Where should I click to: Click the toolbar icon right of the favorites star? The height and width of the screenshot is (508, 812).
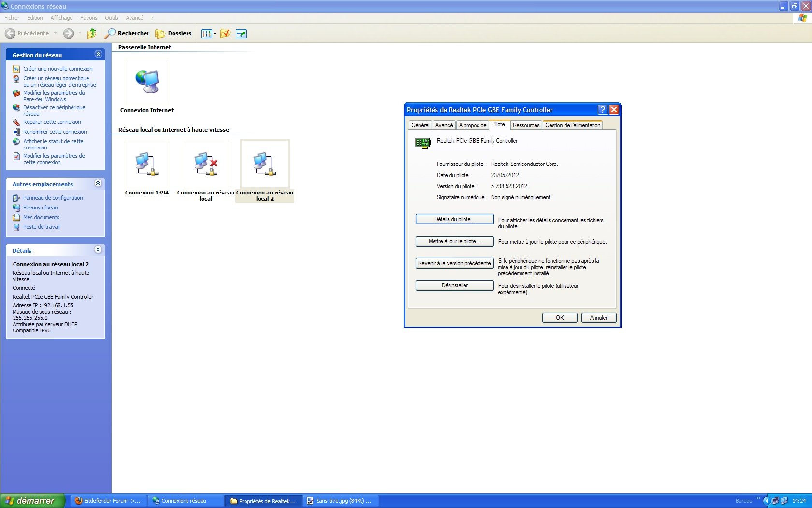coord(241,33)
